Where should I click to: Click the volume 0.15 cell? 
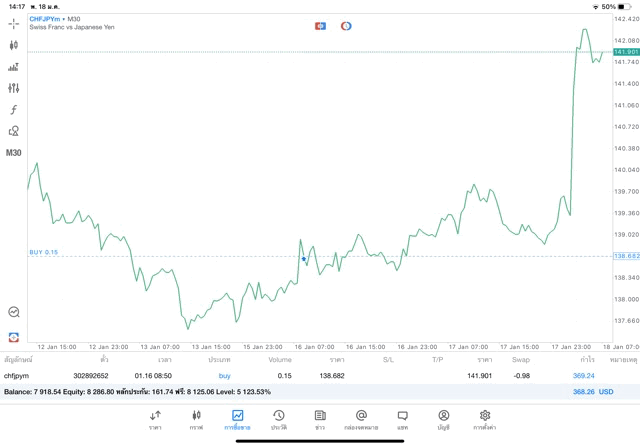284,376
